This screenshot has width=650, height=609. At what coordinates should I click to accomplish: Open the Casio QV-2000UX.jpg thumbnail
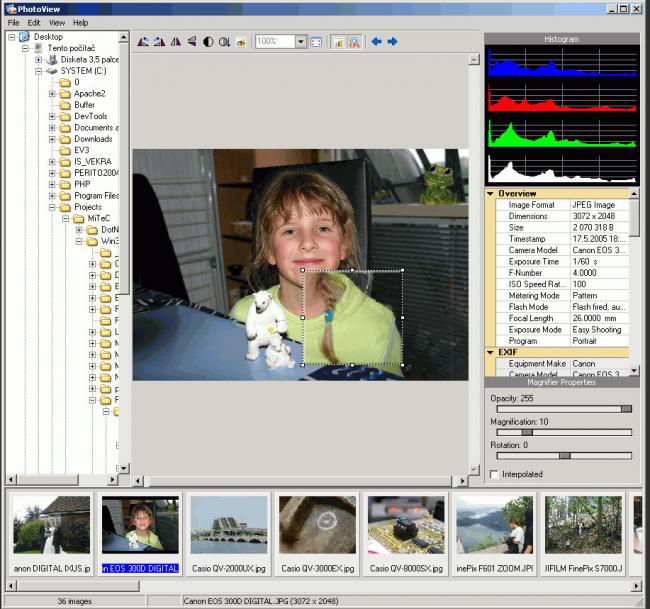[x=229, y=533]
